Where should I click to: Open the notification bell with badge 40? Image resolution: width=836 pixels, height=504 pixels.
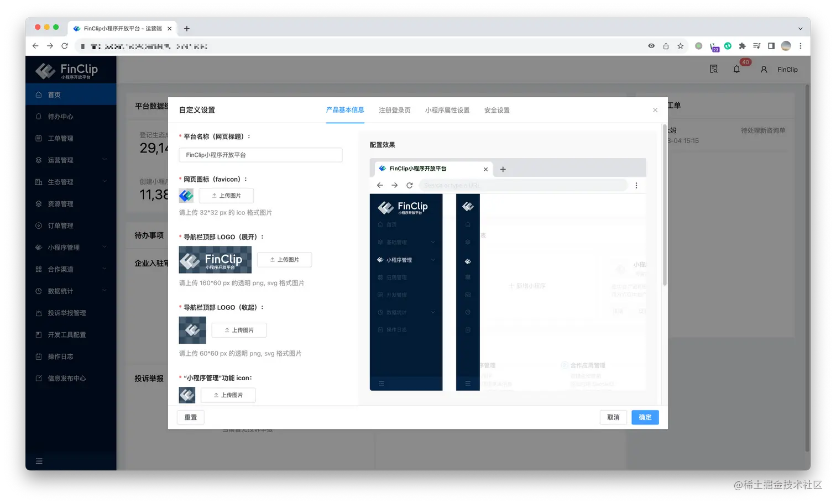[737, 69]
